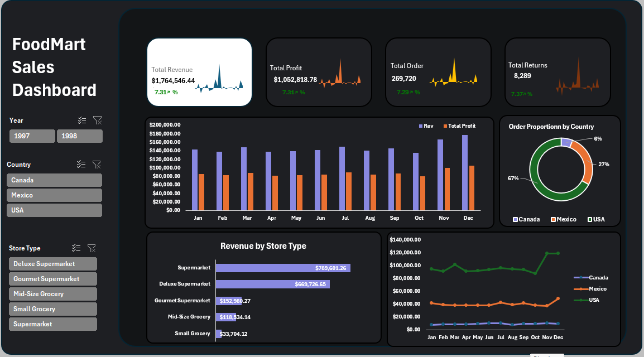Click the Revenue by Store Type title

point(263,246)
